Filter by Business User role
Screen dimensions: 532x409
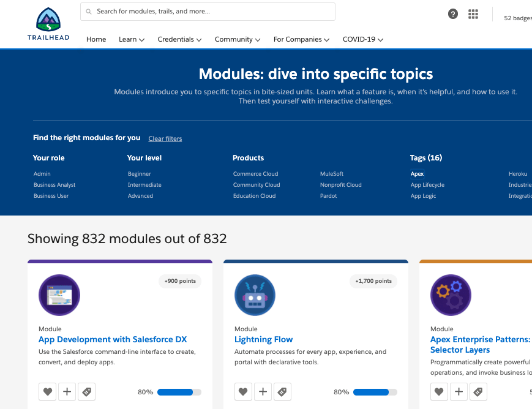point(51,196)
